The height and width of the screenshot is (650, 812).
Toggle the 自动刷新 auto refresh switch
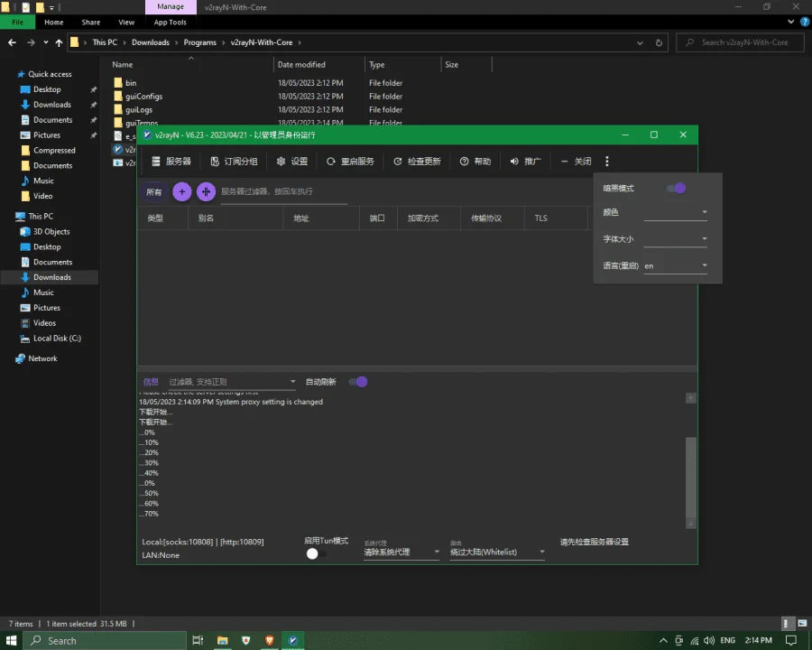tap(358, 382)
